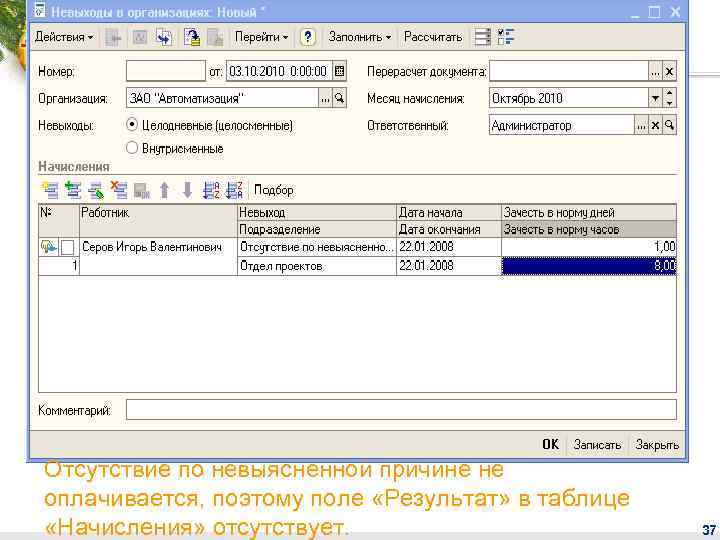The image size is (720, 540).
Task: Click the Зачесть в норму часов header
Action: (x=589, y=229)
